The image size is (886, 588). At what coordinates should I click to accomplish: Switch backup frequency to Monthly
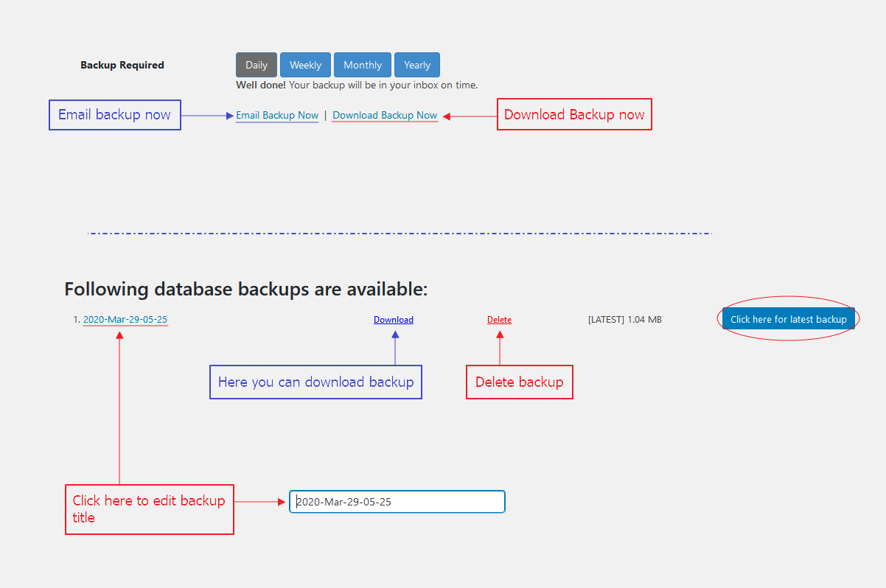[363, 65]
